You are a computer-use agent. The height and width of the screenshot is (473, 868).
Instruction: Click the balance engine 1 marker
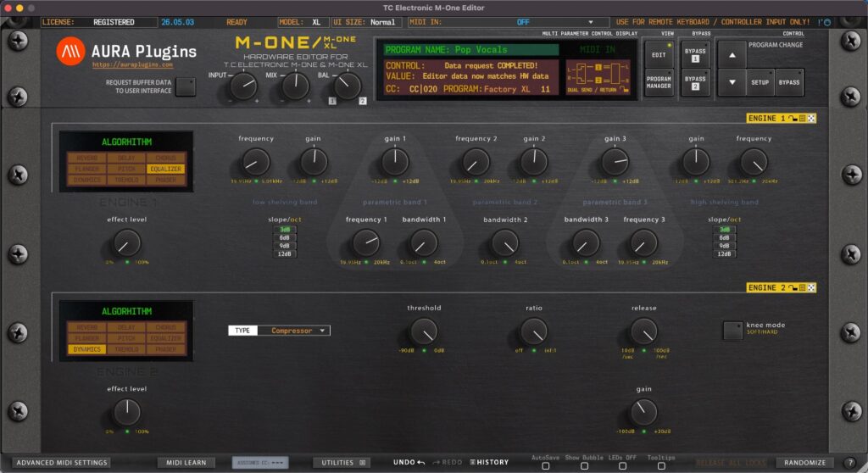coord(332,101)
